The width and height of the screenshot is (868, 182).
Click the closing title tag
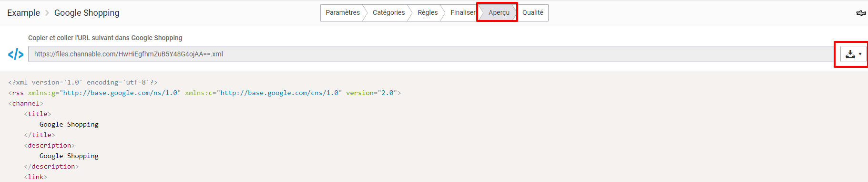(x=40, y=135)
